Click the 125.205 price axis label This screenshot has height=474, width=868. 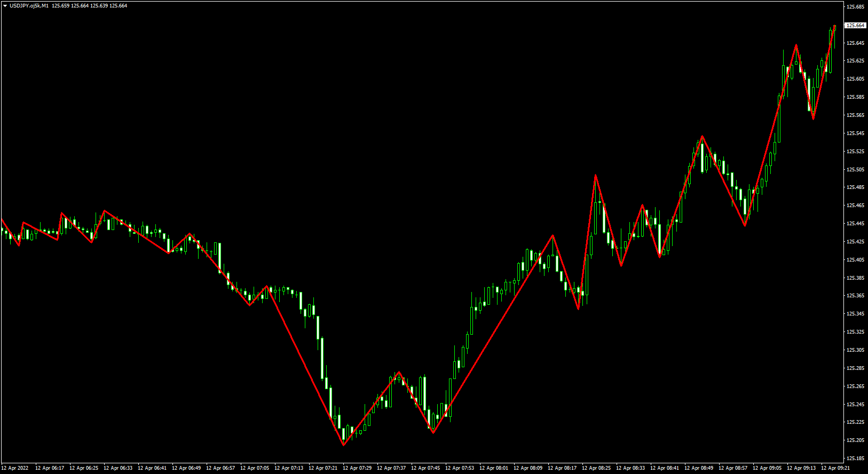tap(856, 440)
